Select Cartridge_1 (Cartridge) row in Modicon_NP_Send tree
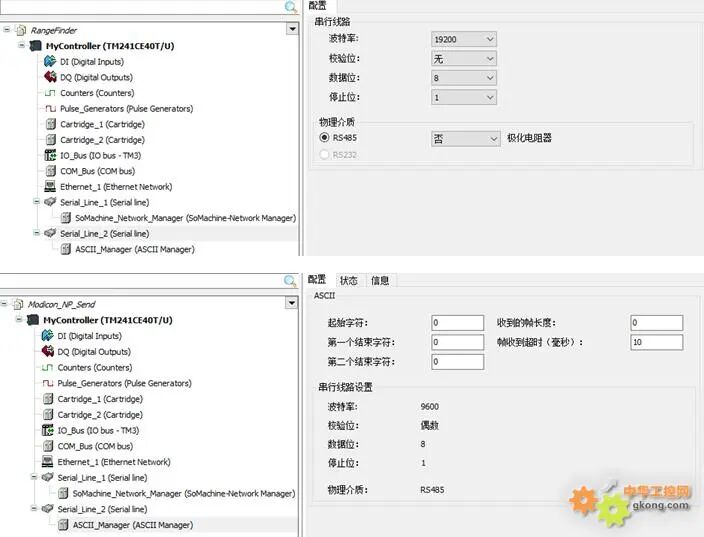This screenshot has height=537, width=704. pyautogui.click(x=100, y=399)
